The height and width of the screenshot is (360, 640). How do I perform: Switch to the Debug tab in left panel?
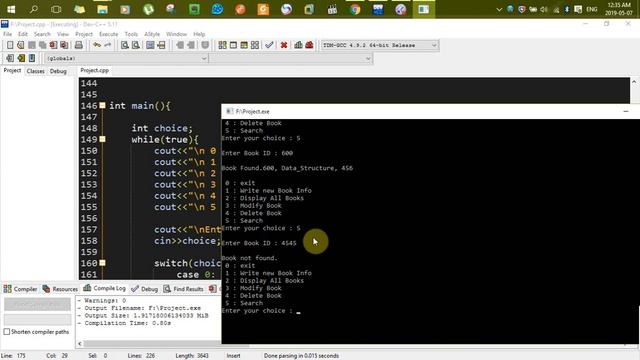58,71
